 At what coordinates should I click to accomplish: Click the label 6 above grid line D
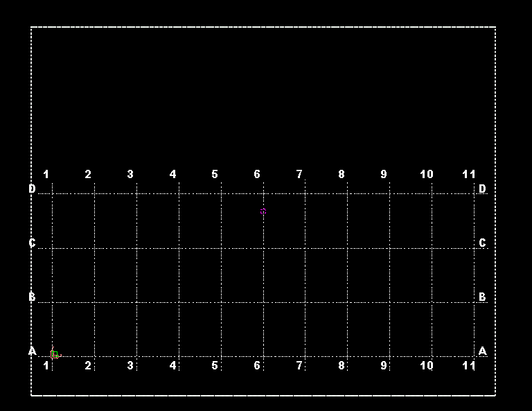(257, 174)
